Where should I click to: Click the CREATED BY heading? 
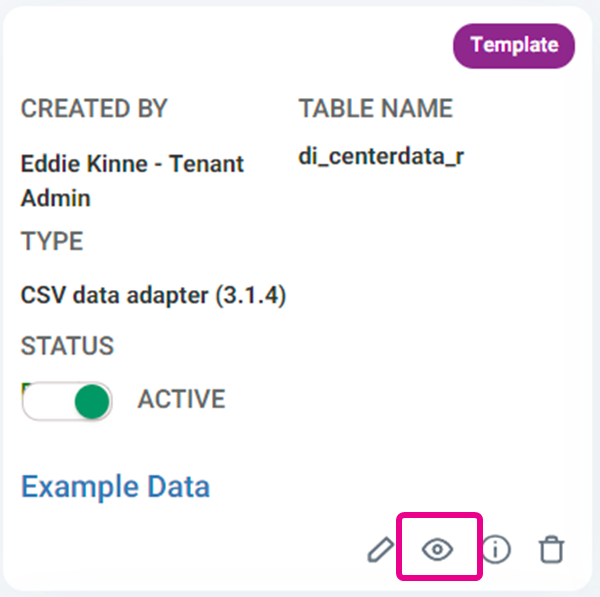(x=94, y=108)
